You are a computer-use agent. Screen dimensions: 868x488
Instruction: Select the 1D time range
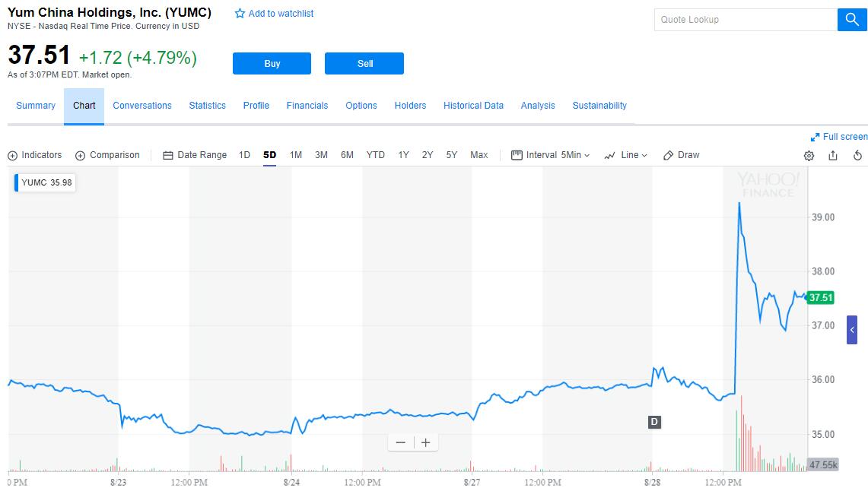[x=244, y=155]
